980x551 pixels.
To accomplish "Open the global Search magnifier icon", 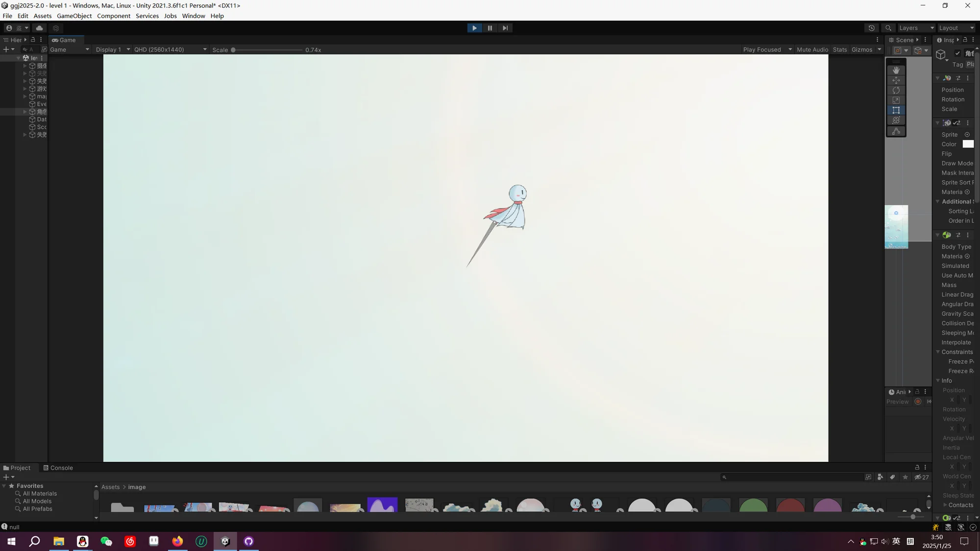I will 888,28.
